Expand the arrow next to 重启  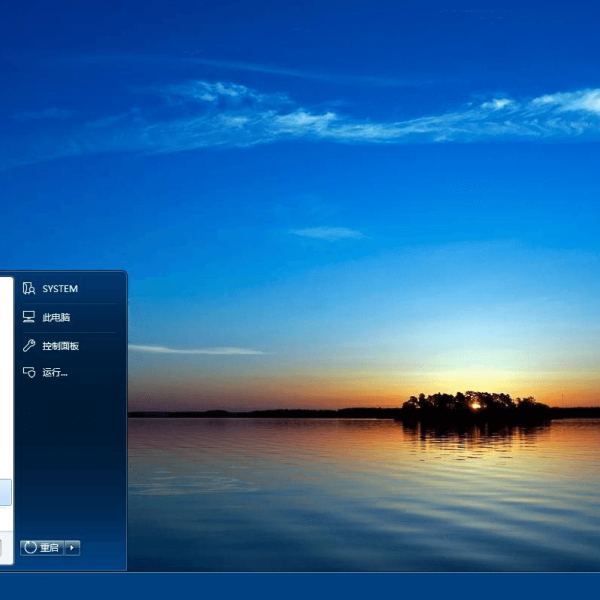pos(72,548)
